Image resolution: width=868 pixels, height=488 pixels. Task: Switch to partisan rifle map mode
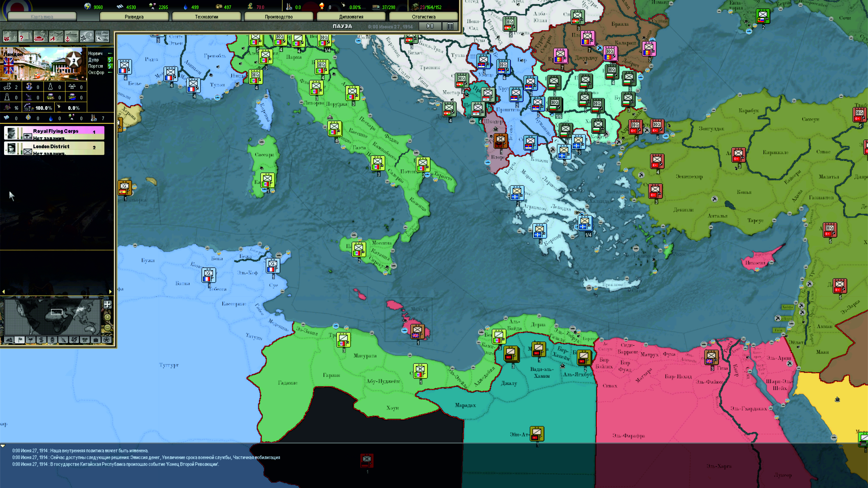tap(63, 340)
